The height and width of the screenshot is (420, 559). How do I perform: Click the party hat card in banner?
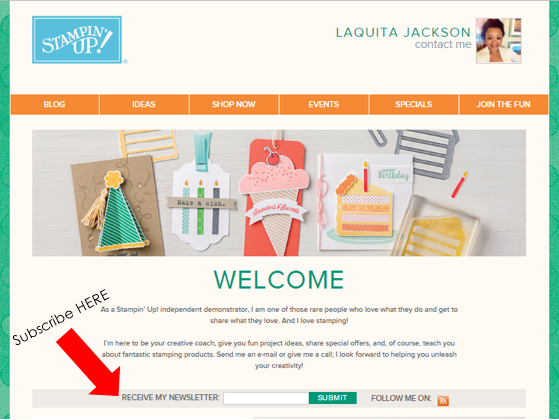point(118,206)
